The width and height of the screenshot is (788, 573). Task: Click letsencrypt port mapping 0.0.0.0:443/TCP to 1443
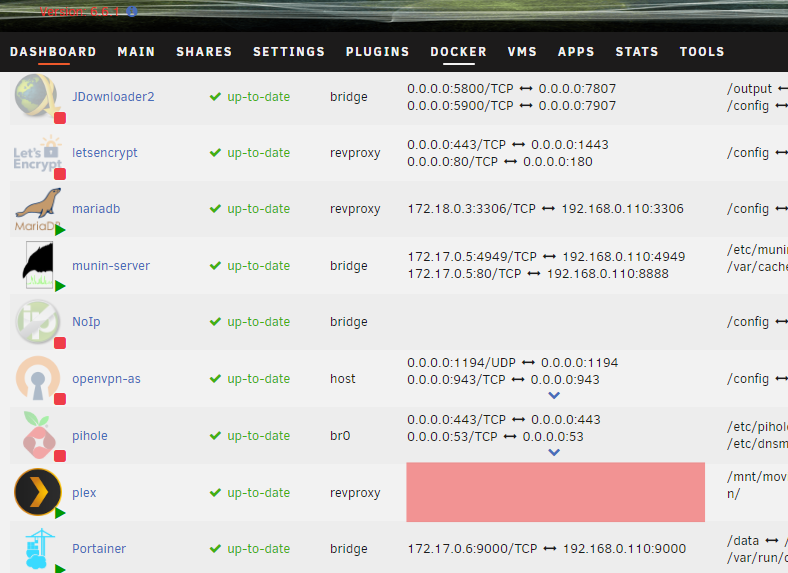[508, 145]
